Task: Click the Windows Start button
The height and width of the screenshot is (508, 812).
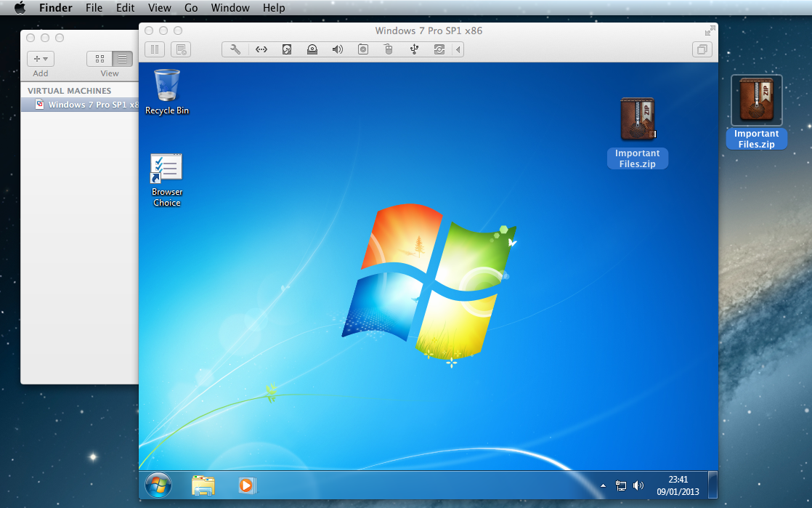Action: tap(158, 485)
